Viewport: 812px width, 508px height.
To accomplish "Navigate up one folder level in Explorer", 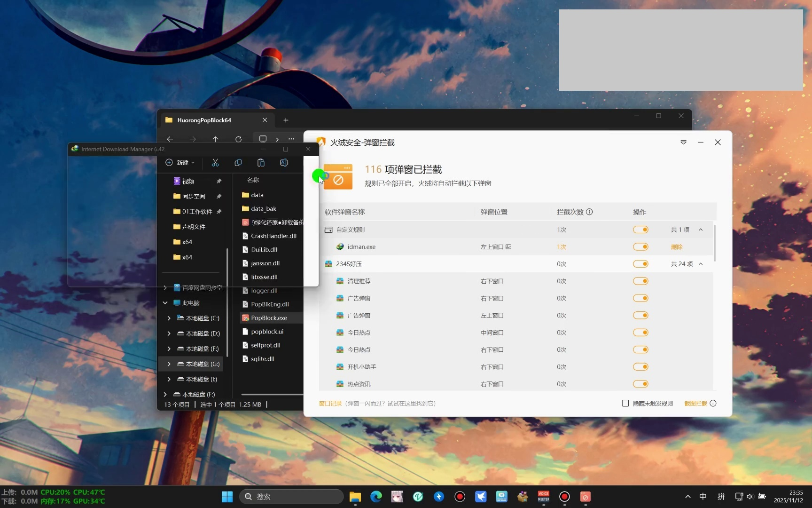I will click(215, 139).
